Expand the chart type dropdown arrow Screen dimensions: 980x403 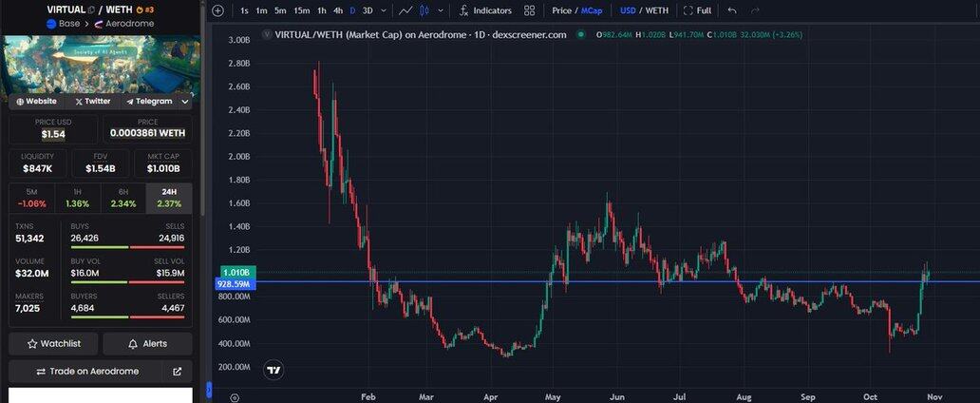tap(441, 10)
